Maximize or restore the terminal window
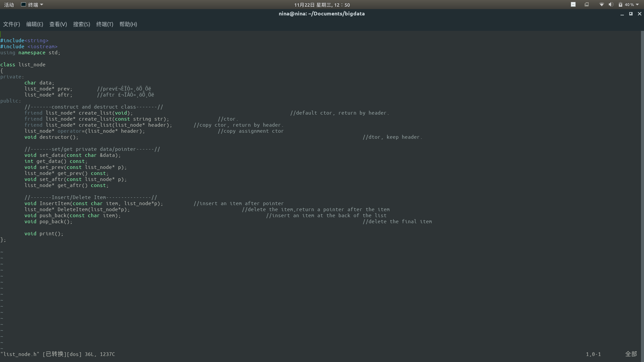 (631, 14)
